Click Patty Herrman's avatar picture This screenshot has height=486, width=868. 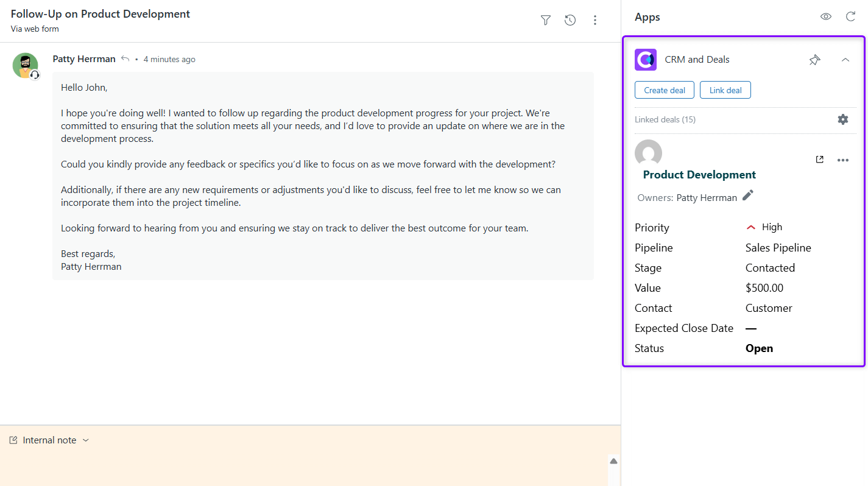[25, 65]
